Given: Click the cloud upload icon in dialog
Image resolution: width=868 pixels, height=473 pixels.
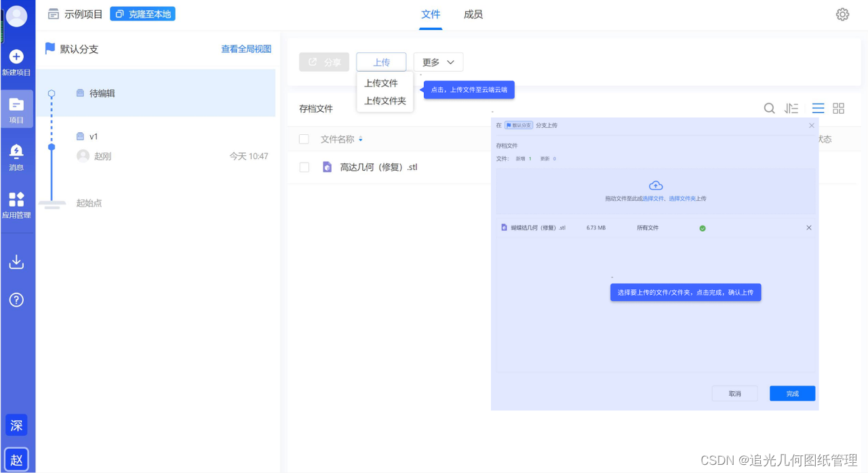Looking at the screenshot, I should [x=656, y=186].
